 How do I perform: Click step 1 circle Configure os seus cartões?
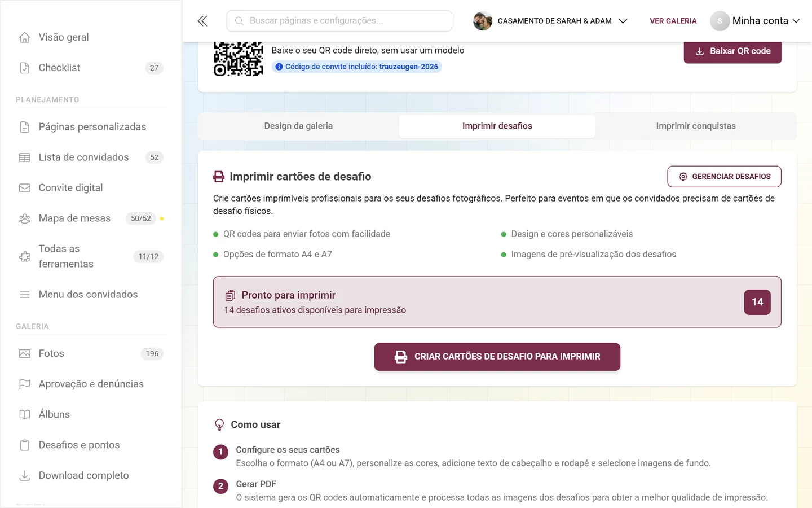220,452
